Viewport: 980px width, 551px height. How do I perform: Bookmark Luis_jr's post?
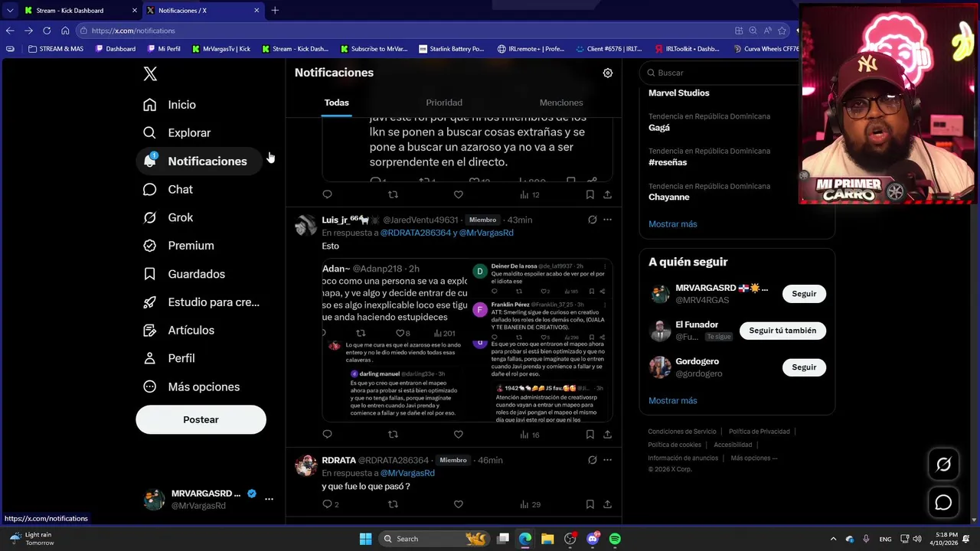pos(590,435)
